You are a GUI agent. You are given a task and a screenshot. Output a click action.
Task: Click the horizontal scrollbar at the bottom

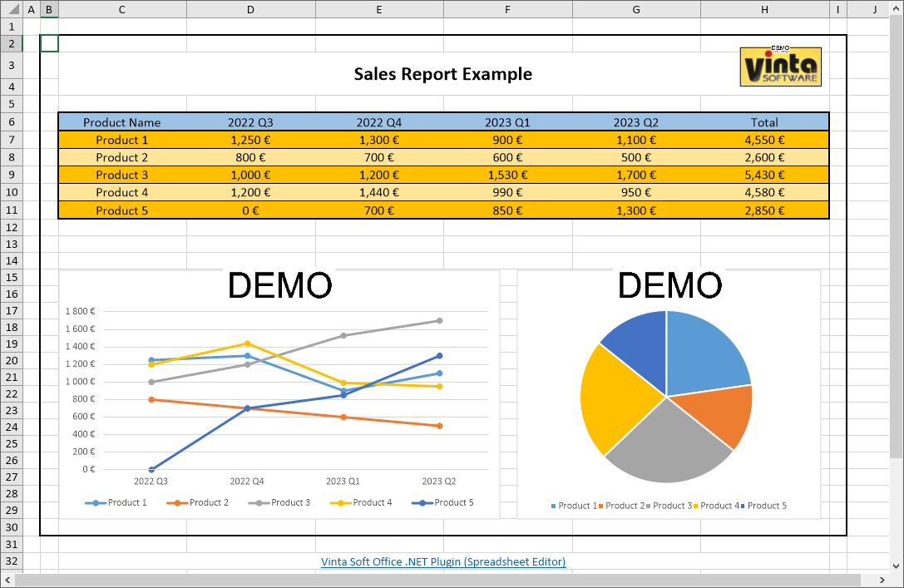(449, 580)
